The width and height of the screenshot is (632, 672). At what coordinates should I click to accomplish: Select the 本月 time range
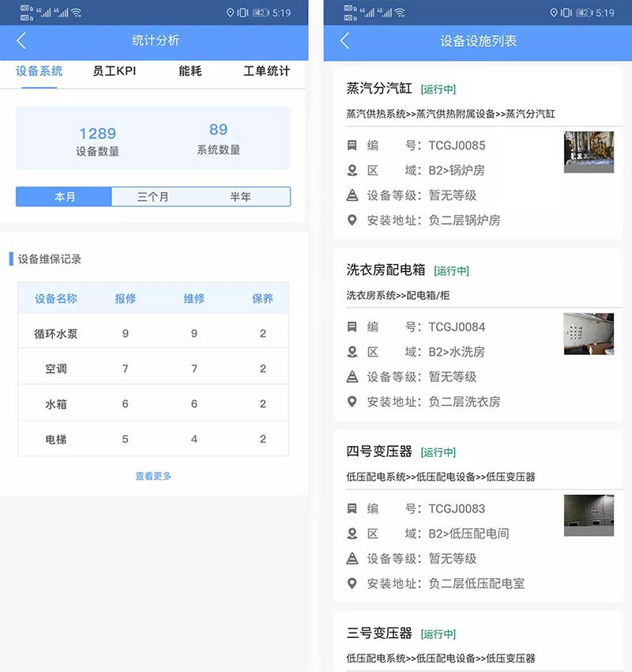(x=64, y=197)
